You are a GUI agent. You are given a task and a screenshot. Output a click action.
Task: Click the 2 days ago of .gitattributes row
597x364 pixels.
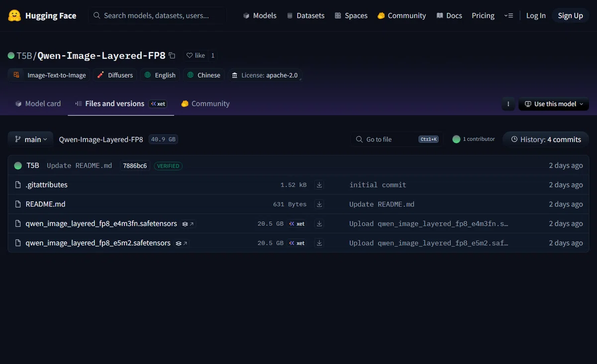pyautogui.click(x=566, y=184)
